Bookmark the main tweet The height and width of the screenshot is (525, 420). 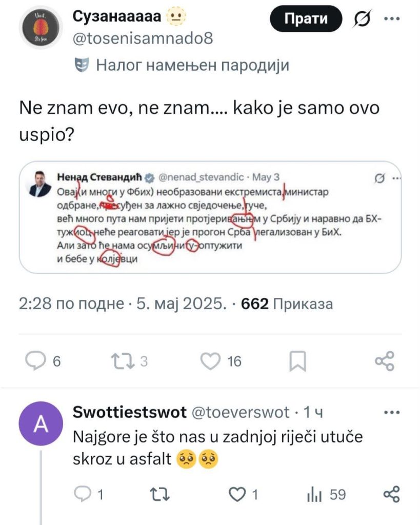click(x=298, y=361)
